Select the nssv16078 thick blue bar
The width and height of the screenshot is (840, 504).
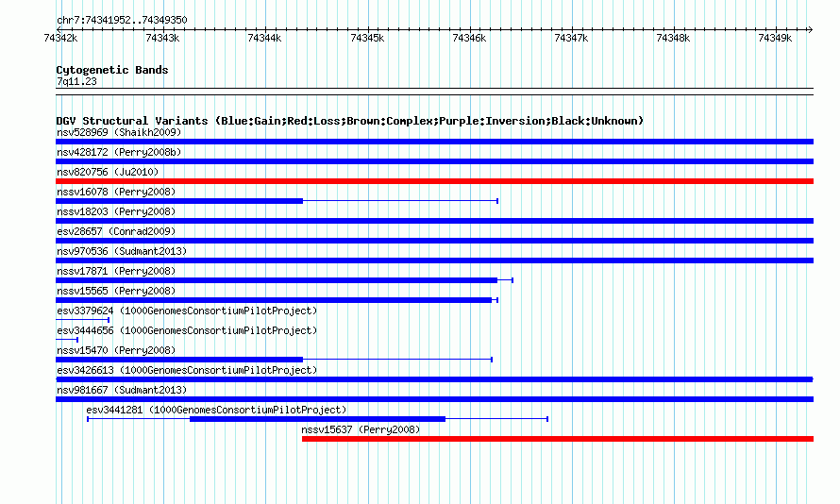tap(179, 201)
